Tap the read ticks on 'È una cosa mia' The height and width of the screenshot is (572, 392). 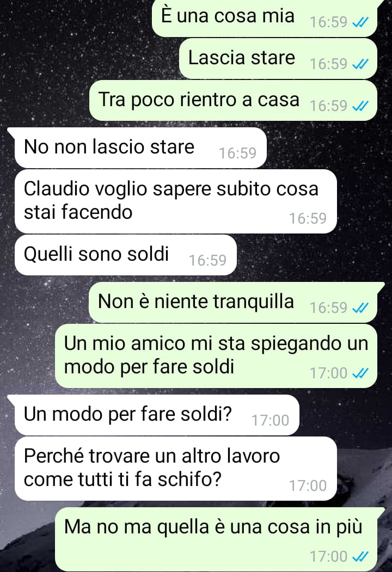pyautogui.click(x=360, y=23)
